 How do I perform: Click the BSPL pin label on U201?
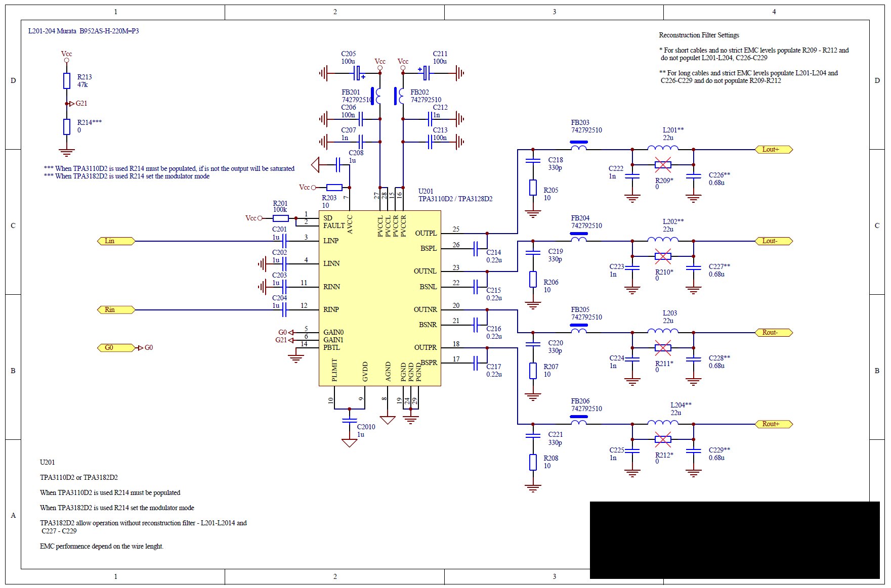point(429,249)
